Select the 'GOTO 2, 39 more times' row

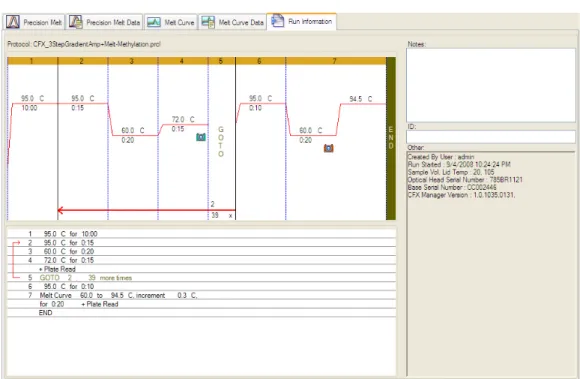[201, 278]
